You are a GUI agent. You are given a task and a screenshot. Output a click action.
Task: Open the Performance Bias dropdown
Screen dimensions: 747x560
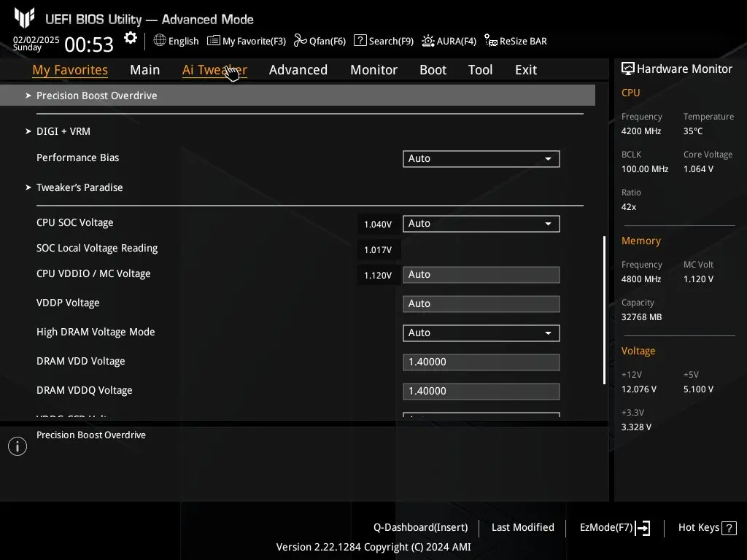481,158
